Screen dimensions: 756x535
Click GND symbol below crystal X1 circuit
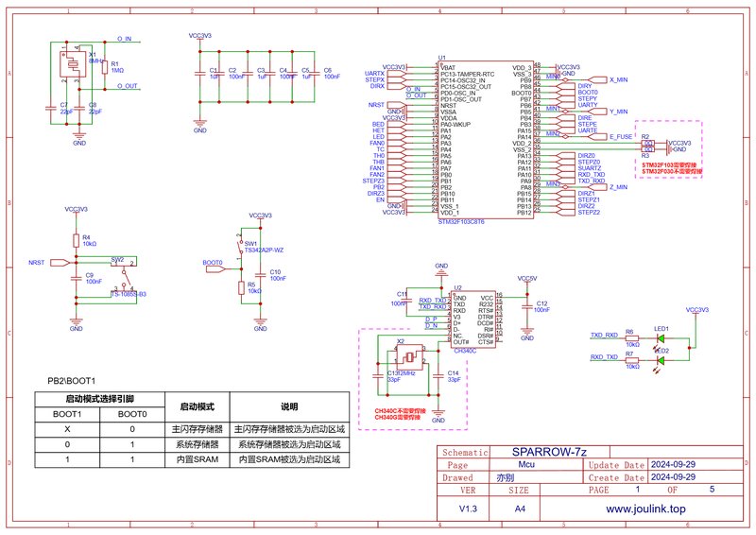79,136
